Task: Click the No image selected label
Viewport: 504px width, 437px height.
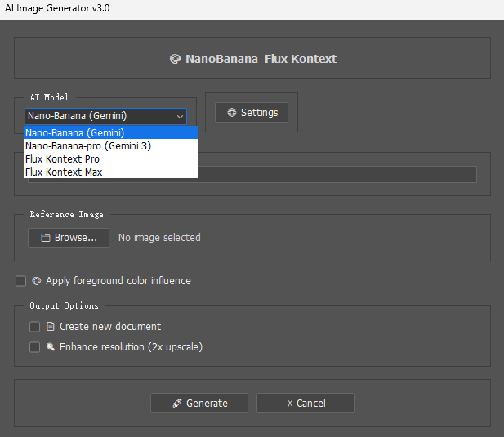Action: coord(159,238)
